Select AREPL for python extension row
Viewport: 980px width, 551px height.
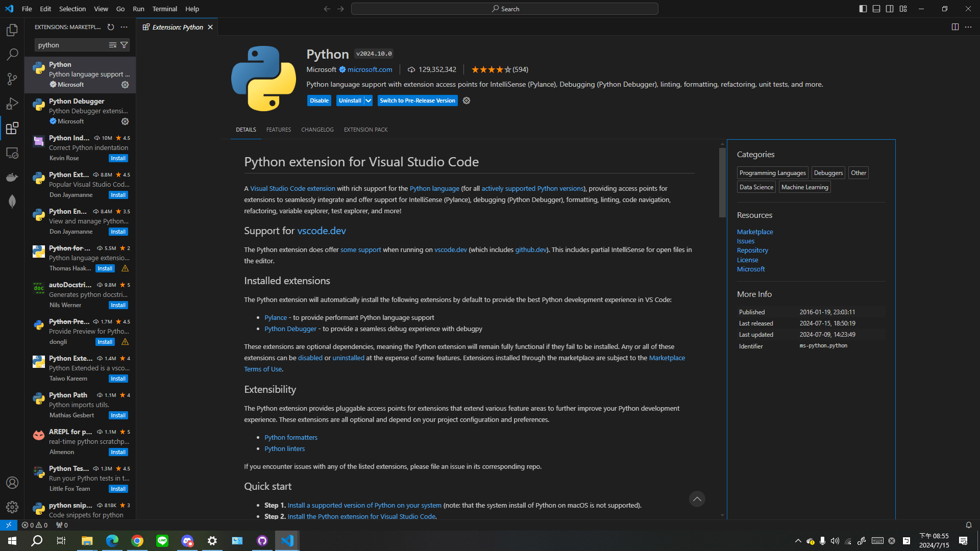[80, 442]
